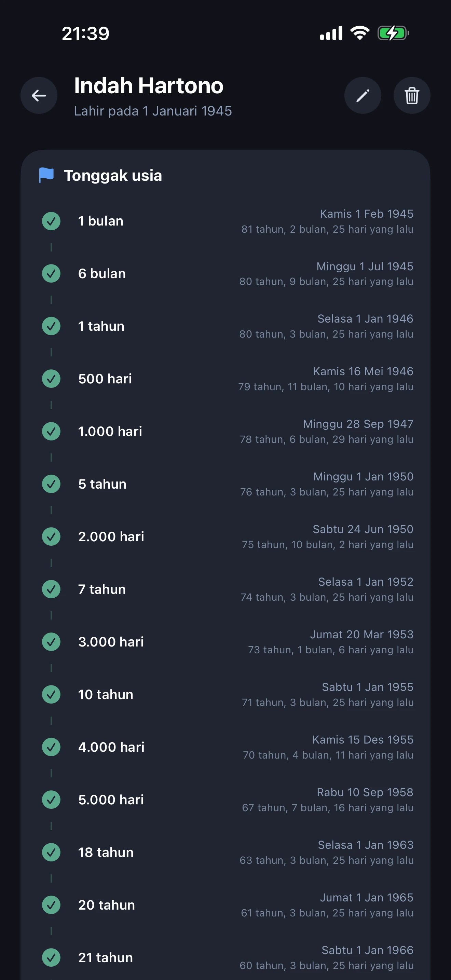Tap the Wi-Fi status icon
The height and width of the screenshot is (980, 451).
point(360,33)
